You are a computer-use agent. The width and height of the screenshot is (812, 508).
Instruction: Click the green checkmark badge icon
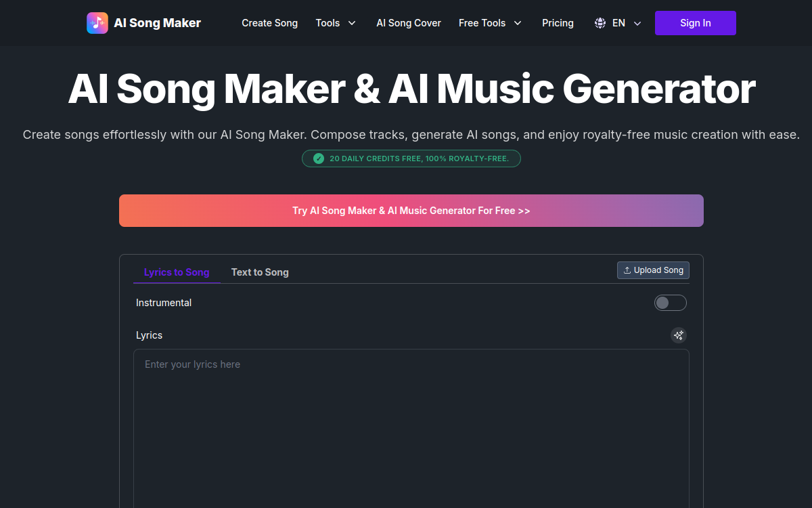tap(319, 158)
